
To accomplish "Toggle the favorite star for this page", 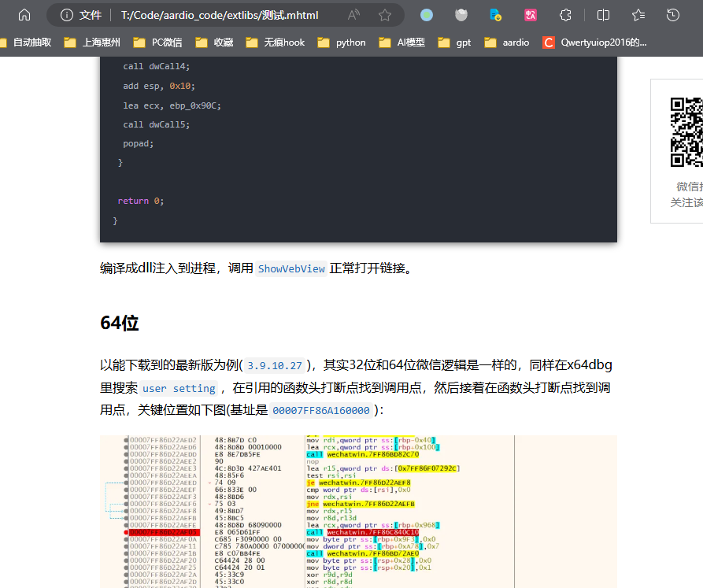I will 383,14.
